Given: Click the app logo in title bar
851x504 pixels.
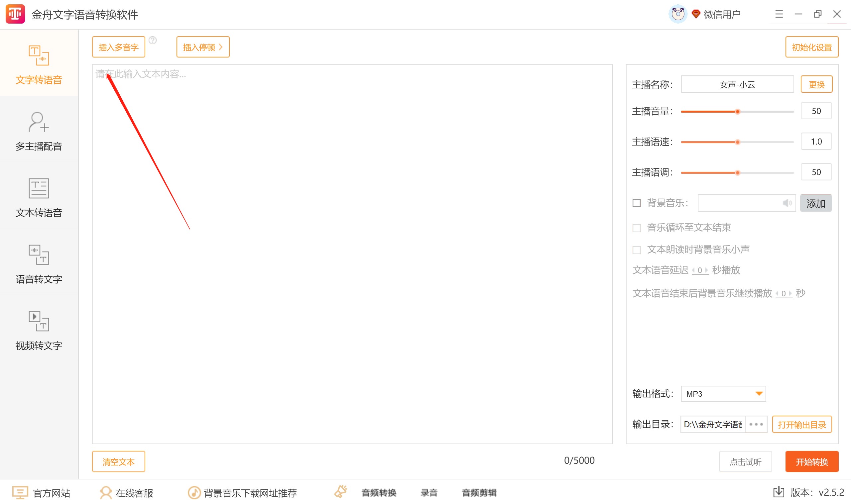Looking at the screenshot, I should coord(15,14).
